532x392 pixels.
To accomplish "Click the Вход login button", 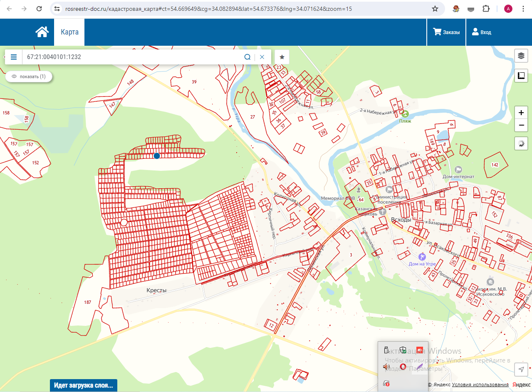I will [x=481, y=32].
